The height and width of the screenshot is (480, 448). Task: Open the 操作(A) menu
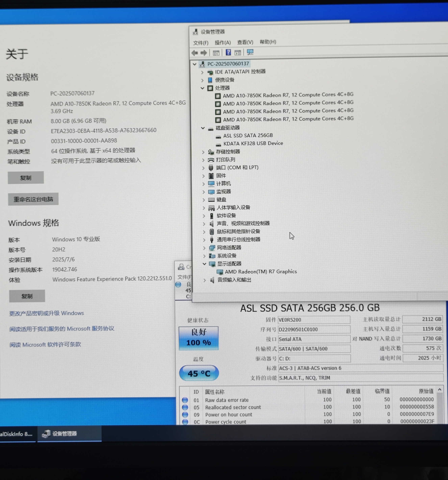(222, 43)
